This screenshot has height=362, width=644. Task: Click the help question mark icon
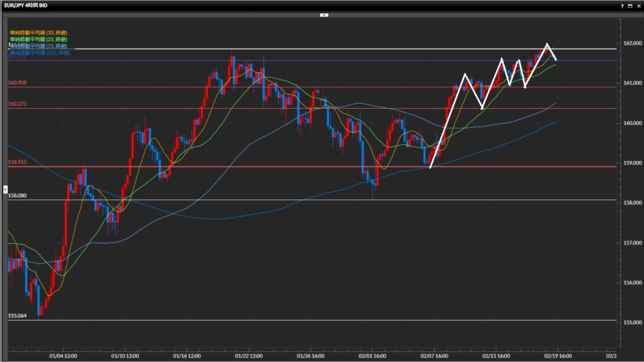(622, 5)
